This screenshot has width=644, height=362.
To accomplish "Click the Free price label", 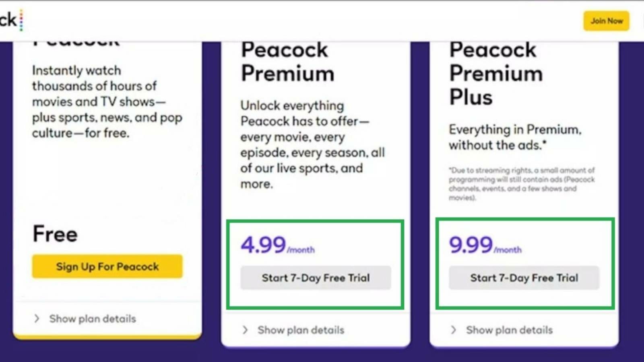I will click(55, 234).
